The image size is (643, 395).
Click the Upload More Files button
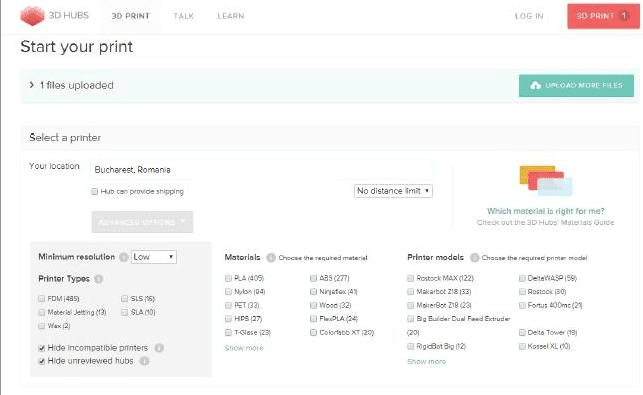pyautogui.click(x=576, y=85)
